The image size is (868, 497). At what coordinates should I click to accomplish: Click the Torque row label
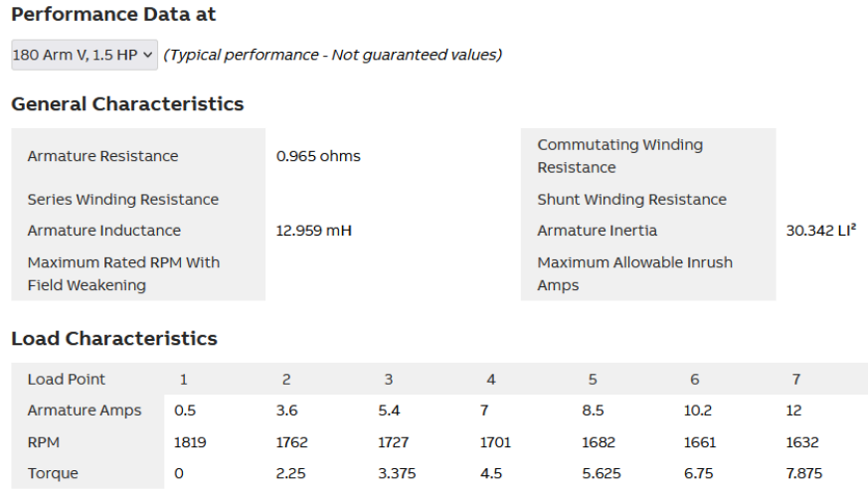[53, 473]
